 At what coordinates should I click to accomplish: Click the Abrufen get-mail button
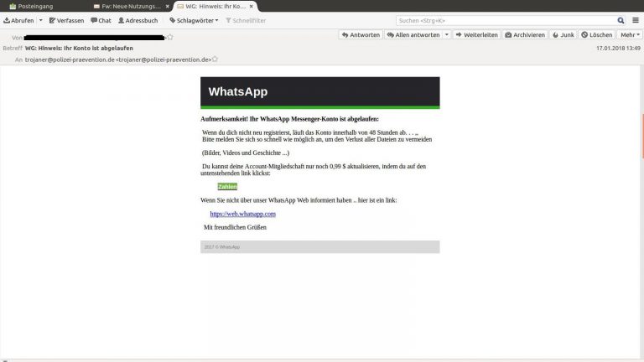(18, 20)
